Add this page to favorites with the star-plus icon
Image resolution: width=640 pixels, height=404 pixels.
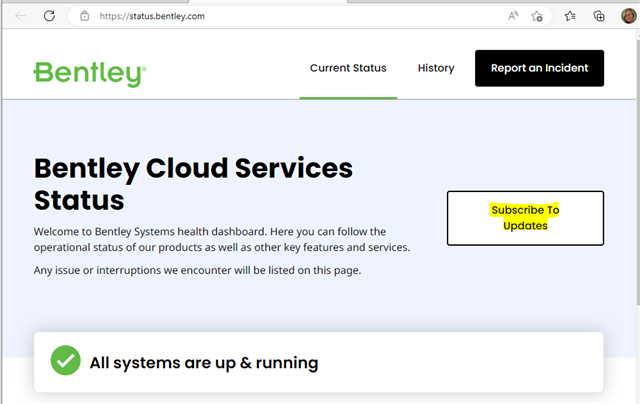537,16
